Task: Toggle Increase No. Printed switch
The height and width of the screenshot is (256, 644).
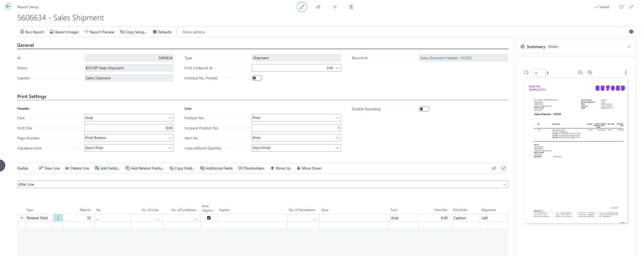Action: (x=257, y=78)
